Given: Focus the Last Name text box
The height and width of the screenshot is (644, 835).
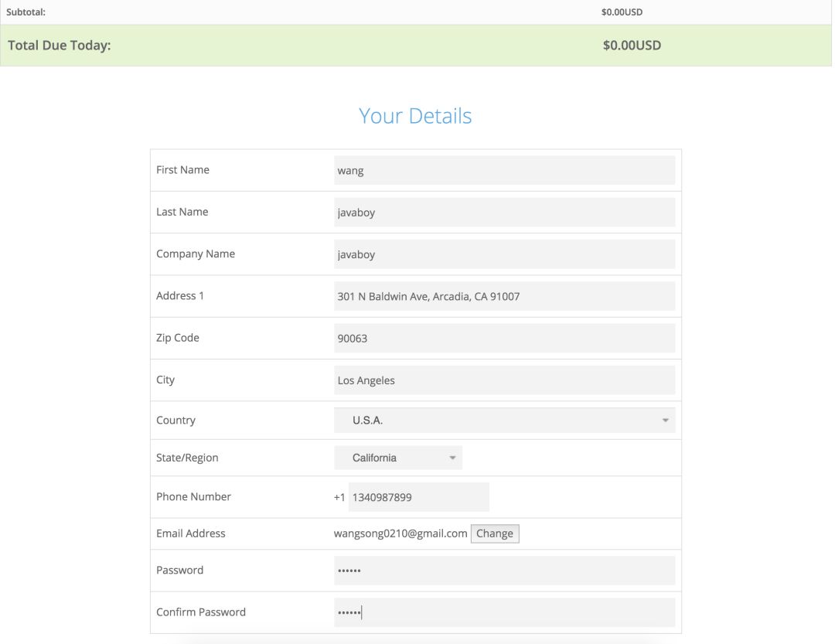Looking at the screenshot, I should click(x=504, y=212).
